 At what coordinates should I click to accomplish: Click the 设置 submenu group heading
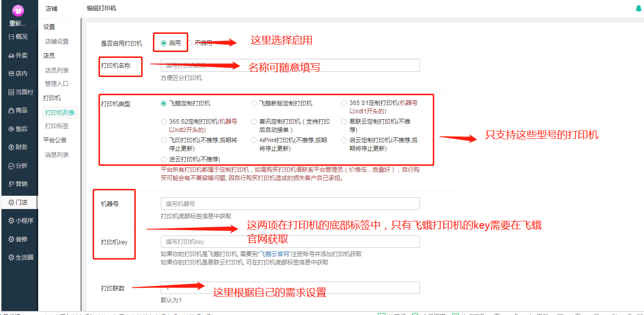(49, 27)
